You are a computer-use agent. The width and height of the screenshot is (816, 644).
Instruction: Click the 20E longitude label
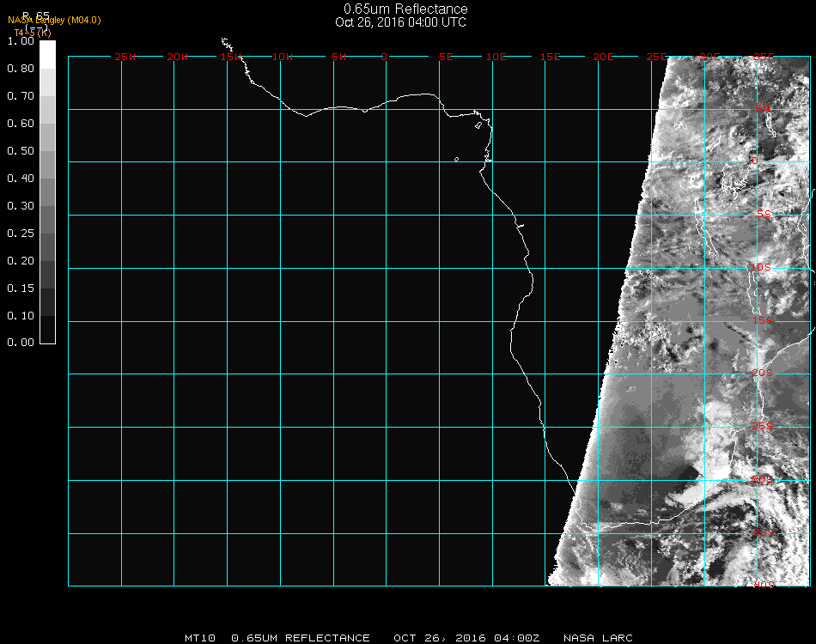click(603, 57)
